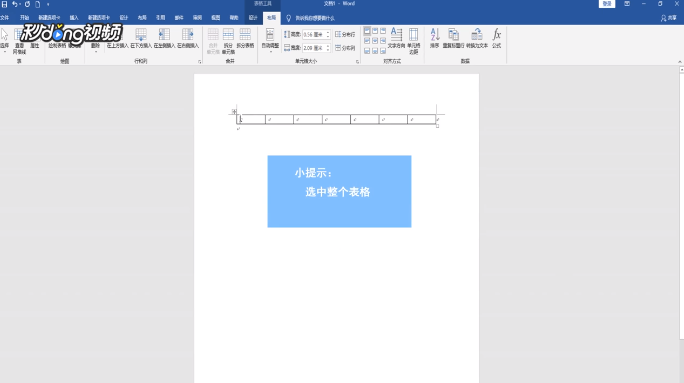684x383 pixels.
Task: Click the first table cell
Action: (251, 119)
